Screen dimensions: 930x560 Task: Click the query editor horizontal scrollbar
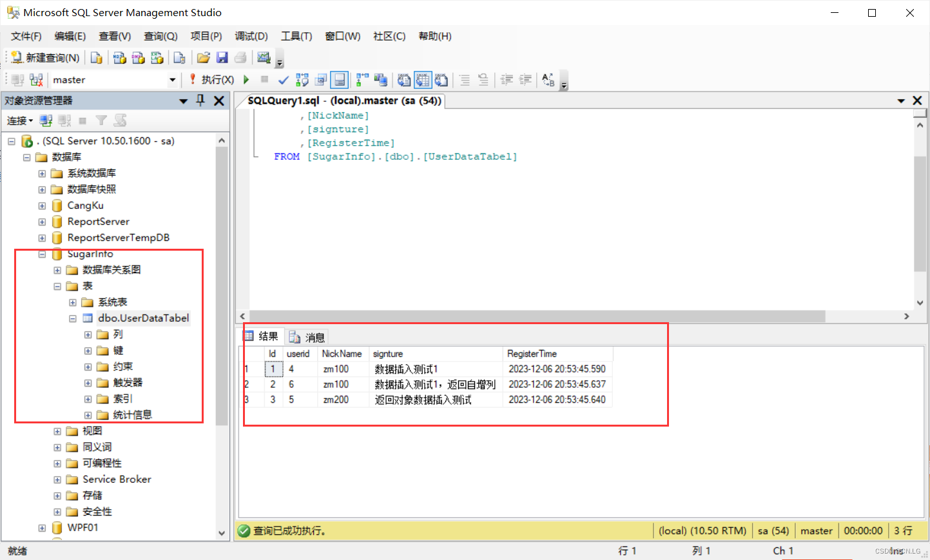537,316
